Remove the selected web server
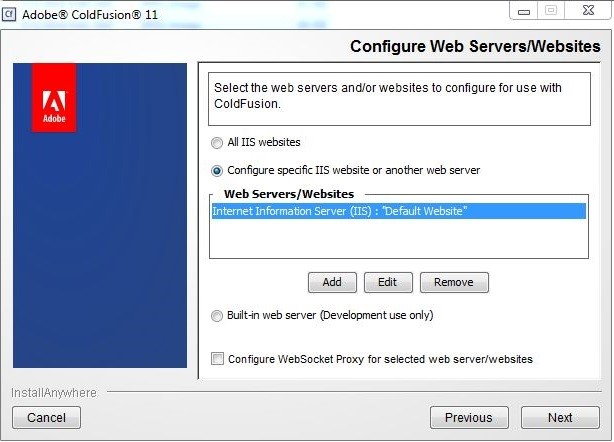The width and height of the screenshot is (614, 442). pos(454,282)
